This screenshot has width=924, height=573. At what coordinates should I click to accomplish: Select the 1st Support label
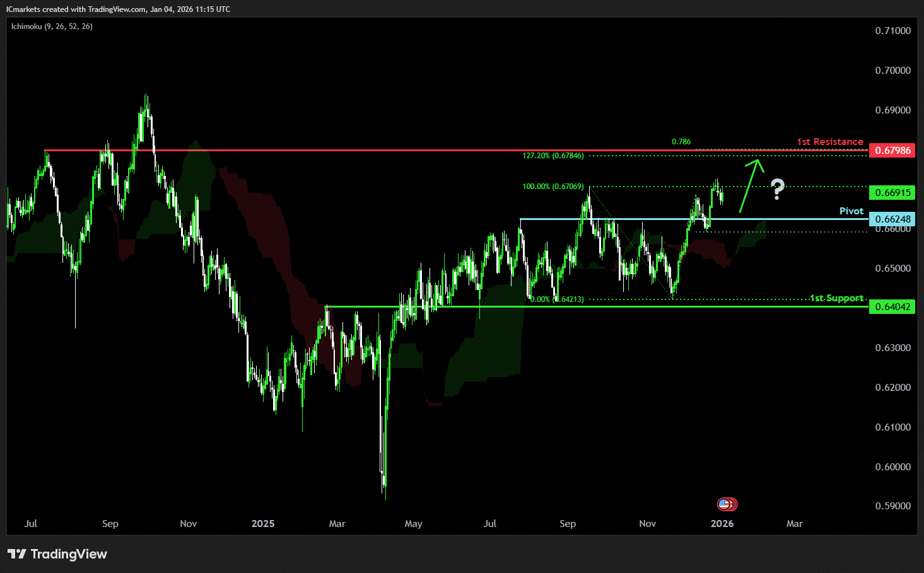tap(836, 298)
